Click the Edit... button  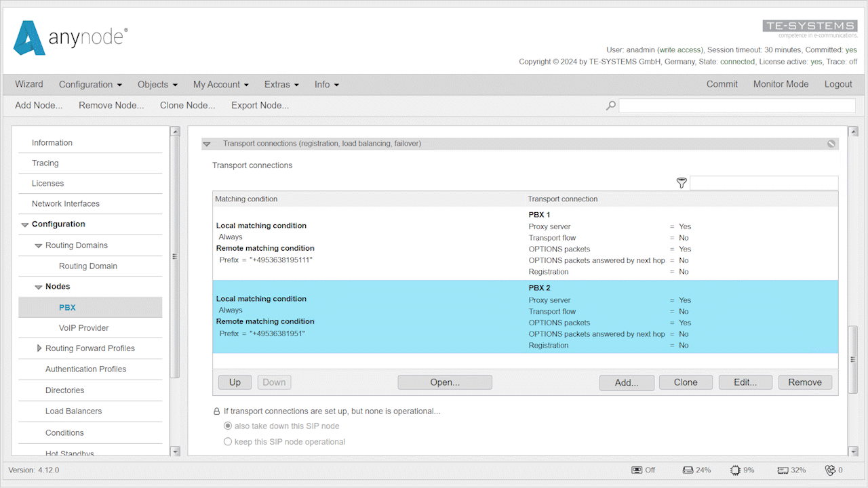745,382
